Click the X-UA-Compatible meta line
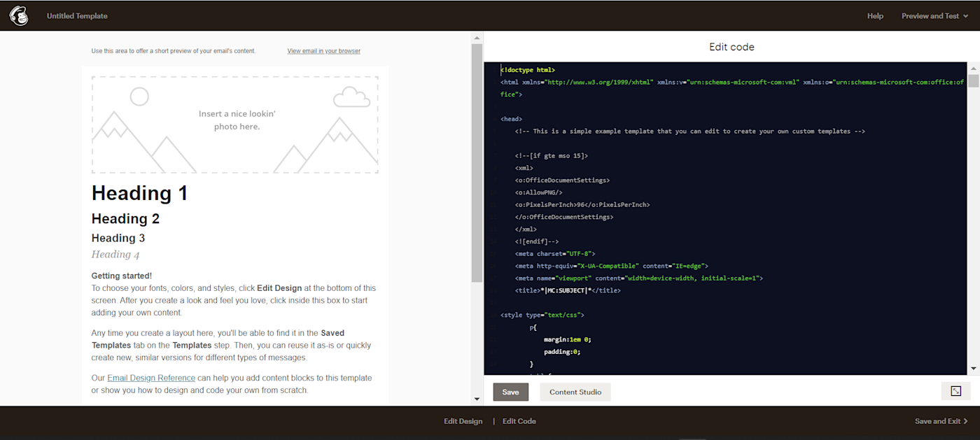The height and width of the screenshot is (440, 980). click(x=612, y=266)
